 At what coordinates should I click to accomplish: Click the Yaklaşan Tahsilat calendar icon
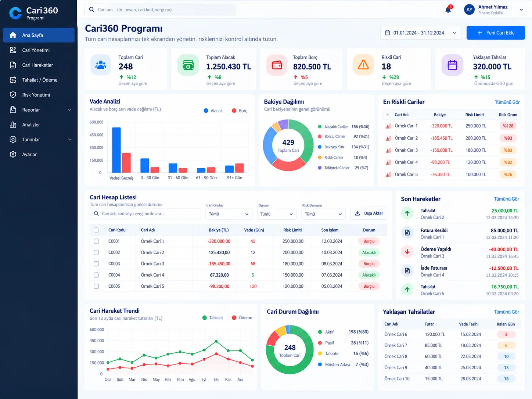452,65
